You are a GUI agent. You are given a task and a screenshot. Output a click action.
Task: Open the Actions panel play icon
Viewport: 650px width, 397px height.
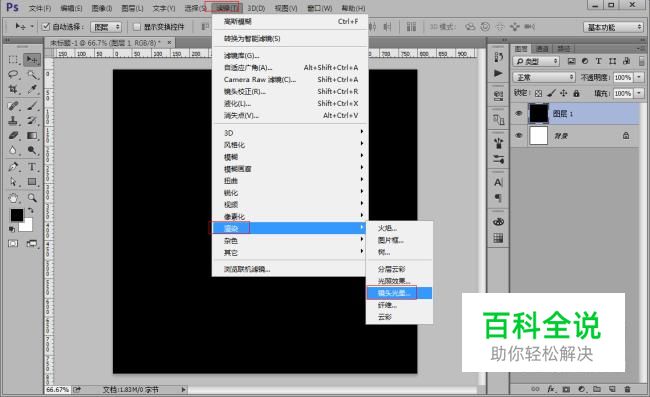coord(498,73)
